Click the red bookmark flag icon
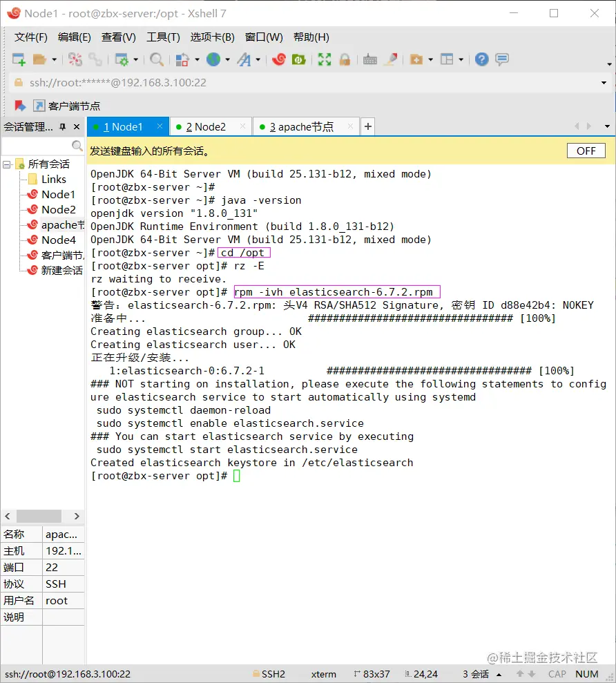 click(20, 106)
